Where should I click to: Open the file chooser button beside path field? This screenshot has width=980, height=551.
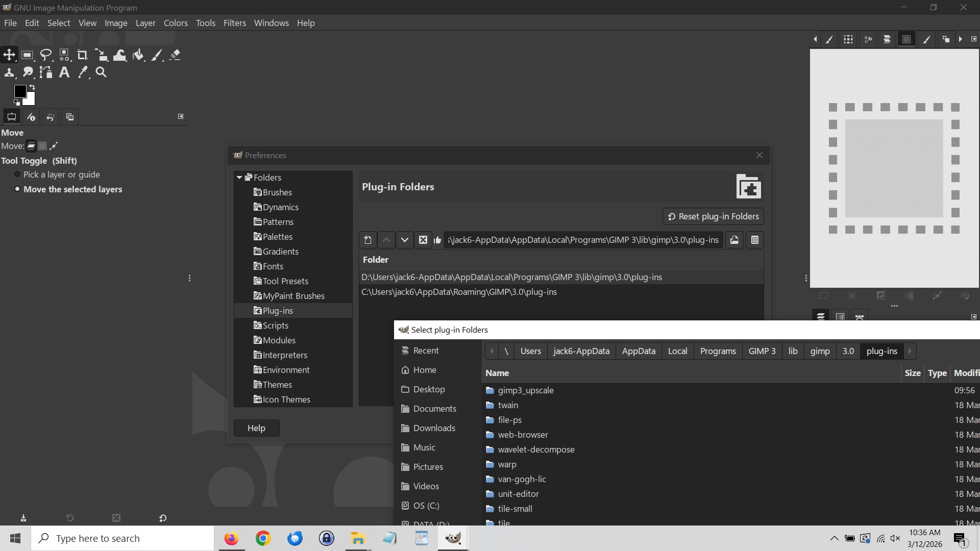pos(734,240)
